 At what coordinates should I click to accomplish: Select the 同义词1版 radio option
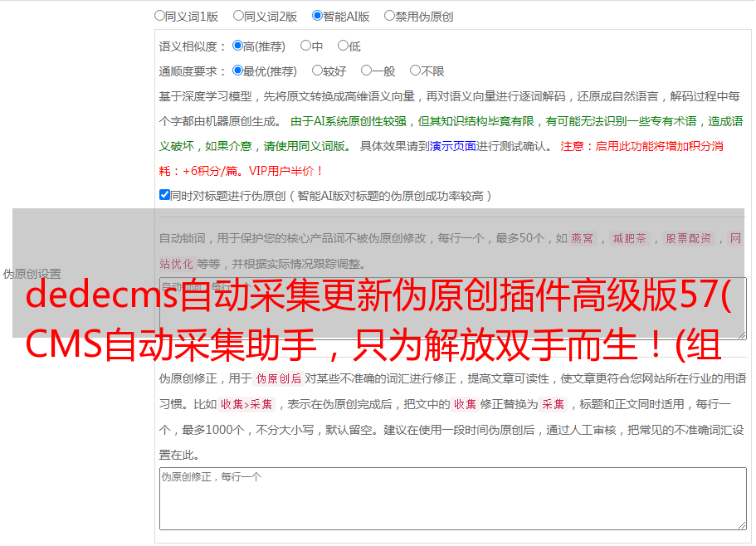coord(159,16)
